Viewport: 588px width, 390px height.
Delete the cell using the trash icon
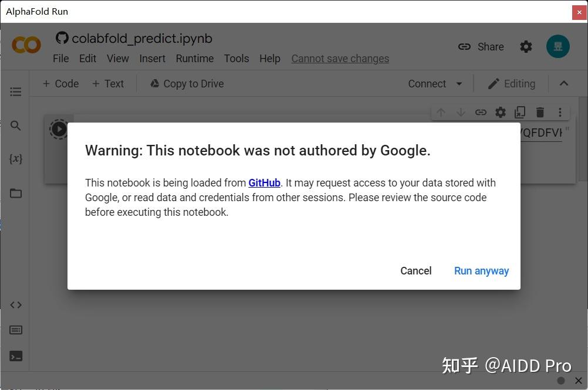coord(539,112)
